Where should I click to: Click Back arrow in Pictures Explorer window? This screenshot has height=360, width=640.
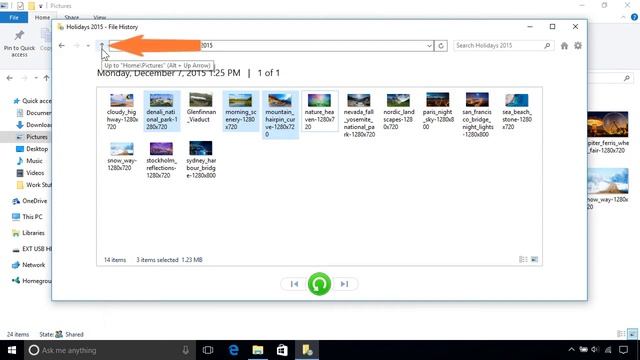[10, 78]
